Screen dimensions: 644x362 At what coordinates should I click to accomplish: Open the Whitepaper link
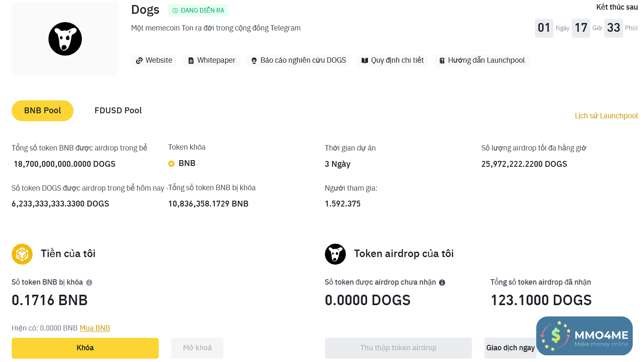click(x=211, y=60)
